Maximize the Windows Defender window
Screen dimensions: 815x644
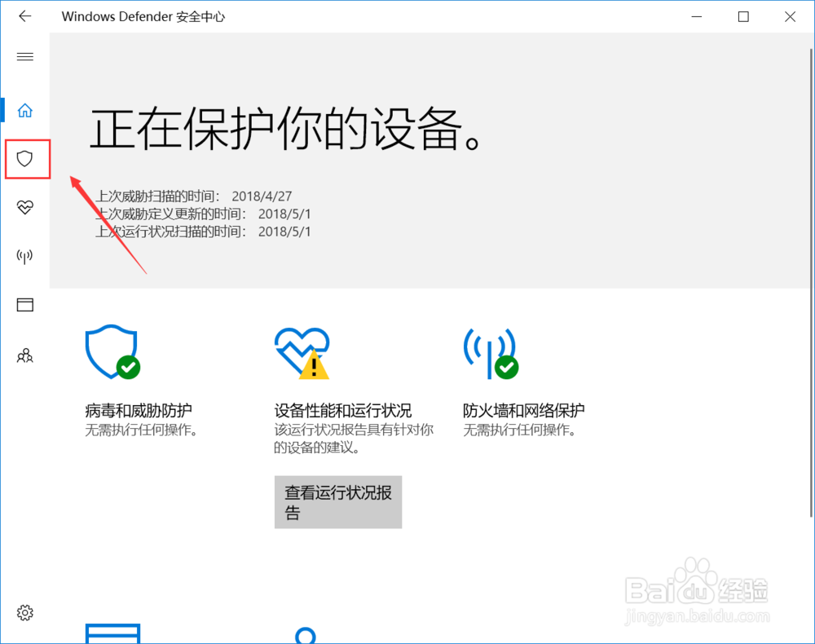coord(743,16)
